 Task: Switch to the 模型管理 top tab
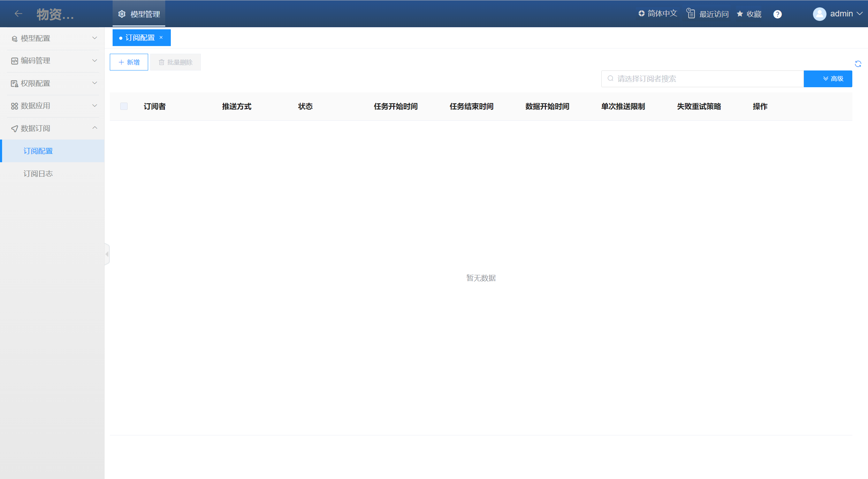click(x=139, y=14)
